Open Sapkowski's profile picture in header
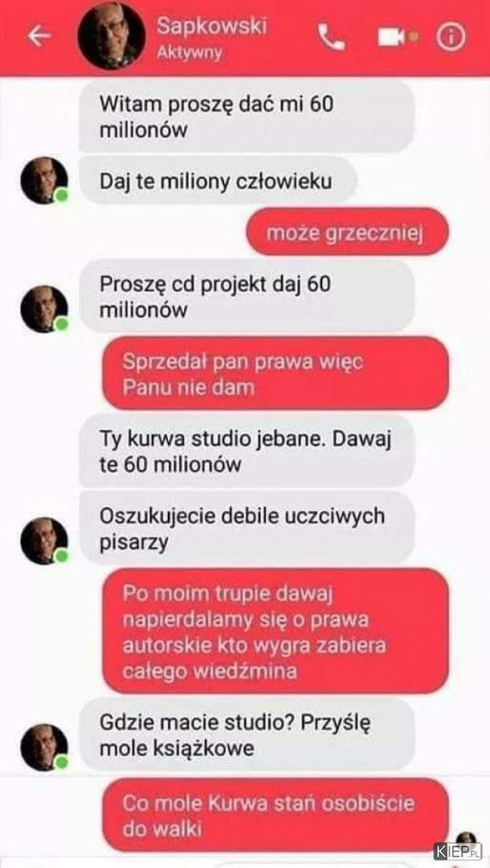Viewport: 490px width, 868px height. click(x=112, y=37)
